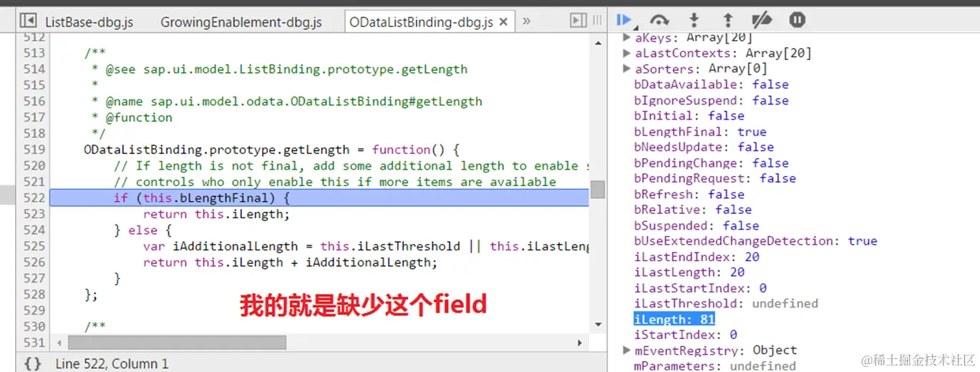Image resolution: width=980 pixels, height=372 pixels.
Task: Expand the aKeys array
Action: [x=627, y=37]
